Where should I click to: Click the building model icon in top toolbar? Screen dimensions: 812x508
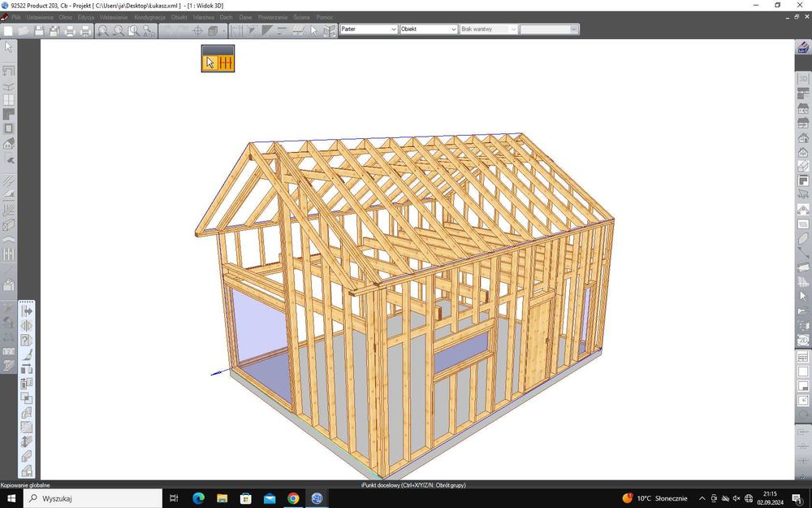coord(330,31)
